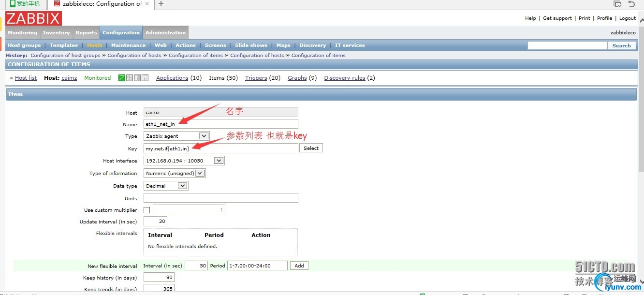
Task: Close the zabbixleco browser tab
Action: click(148, 4)
